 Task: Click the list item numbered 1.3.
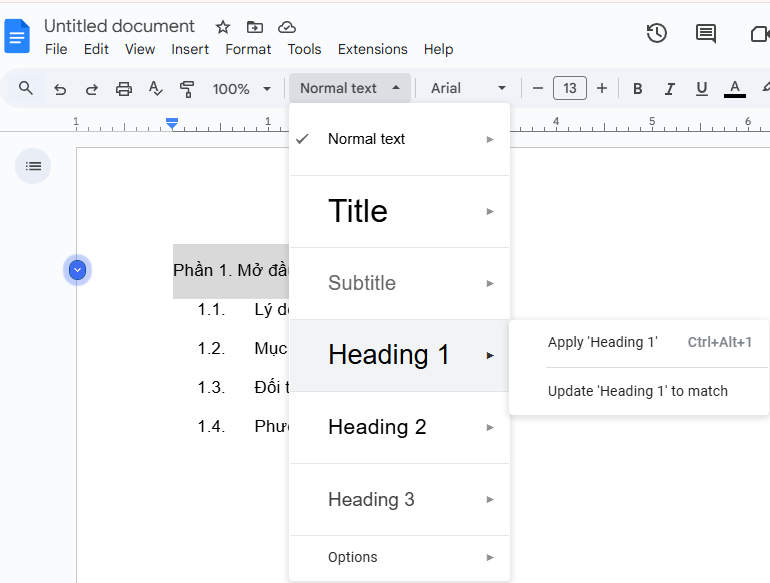(x=243, y=388)
